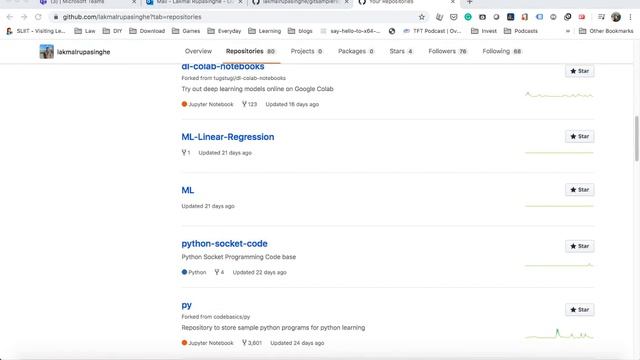The image size is (640, 360).
Task: Open the Following profile tab
Action: [x=502, y=51]
